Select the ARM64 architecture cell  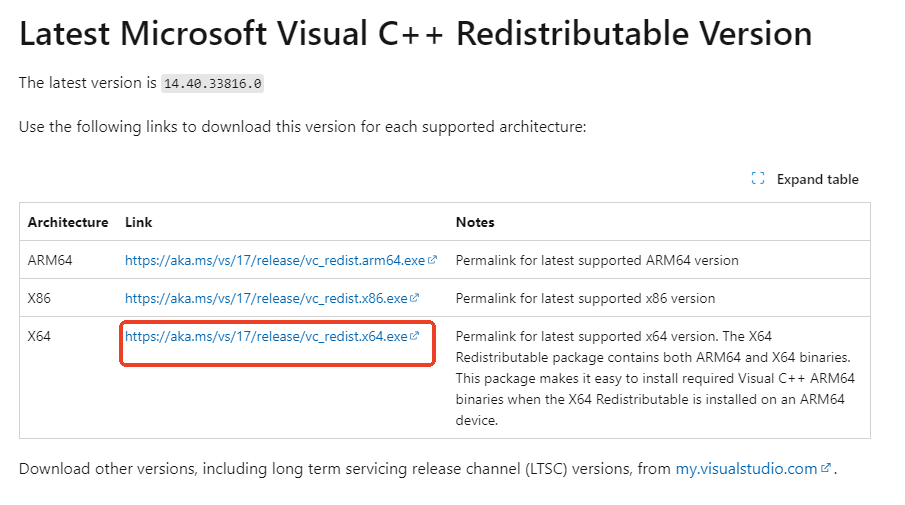click(50, 260)
